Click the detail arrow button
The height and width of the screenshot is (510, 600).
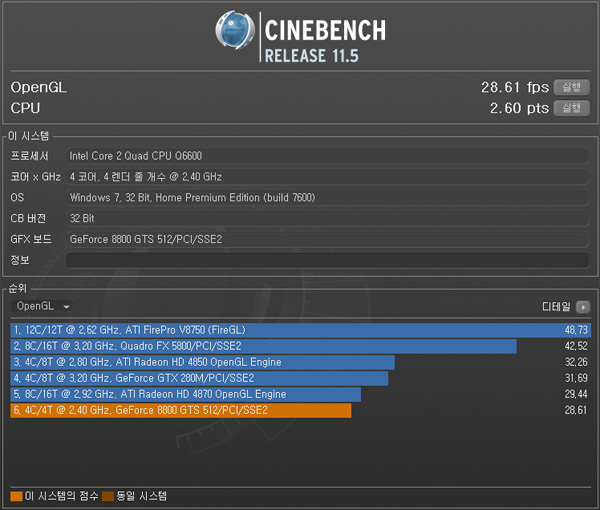(583, 307)
